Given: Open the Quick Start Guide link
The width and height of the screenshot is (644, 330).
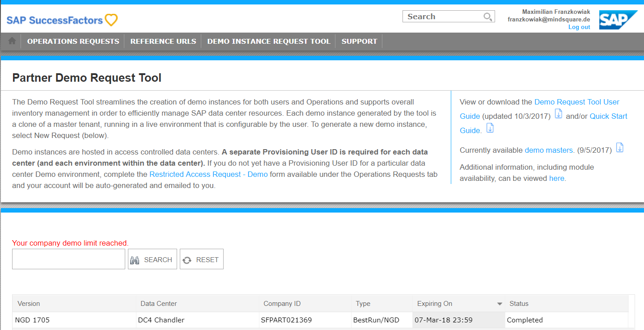Looking at the screenshot, I should pyautogui.click(x=608, y=116).
